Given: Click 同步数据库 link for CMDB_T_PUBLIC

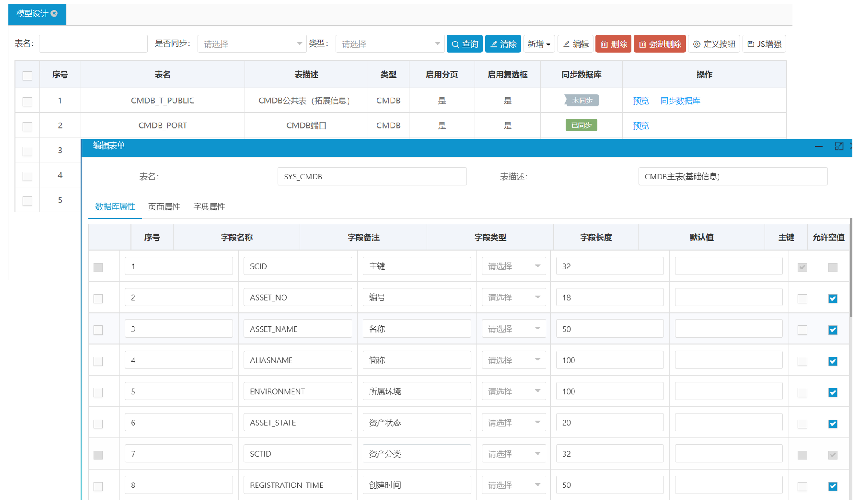Looking at the screenshot, I should point(680,101).
